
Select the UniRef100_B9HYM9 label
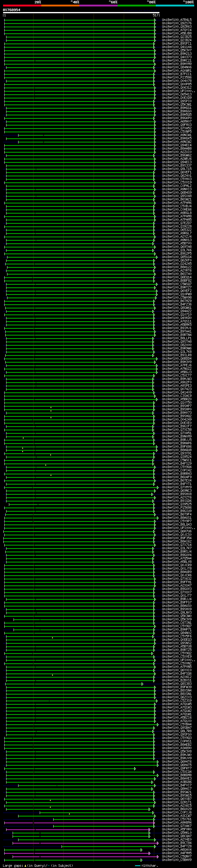pyautogui.click(x=177, y=64)
